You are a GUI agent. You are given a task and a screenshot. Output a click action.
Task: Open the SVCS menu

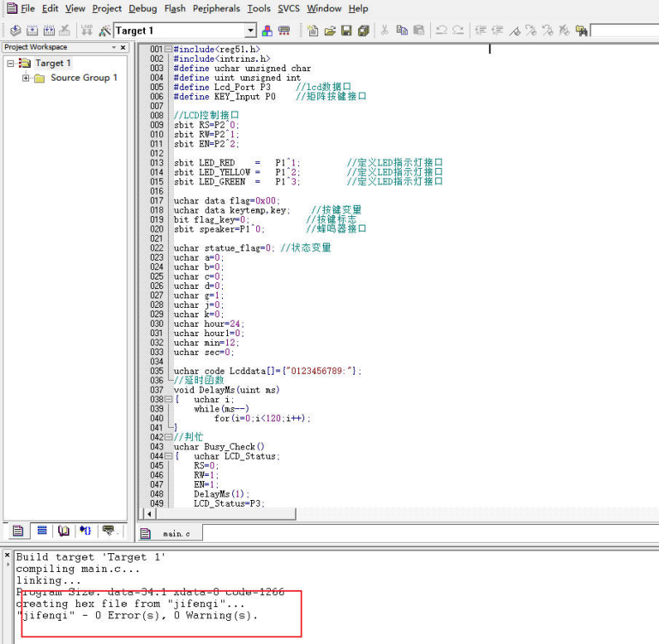289,9
